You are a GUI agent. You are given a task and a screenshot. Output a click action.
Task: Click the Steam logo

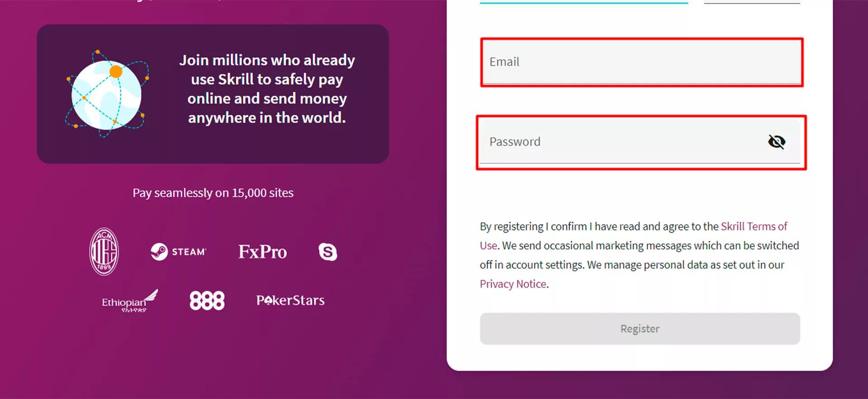click(x=178, y=252)
